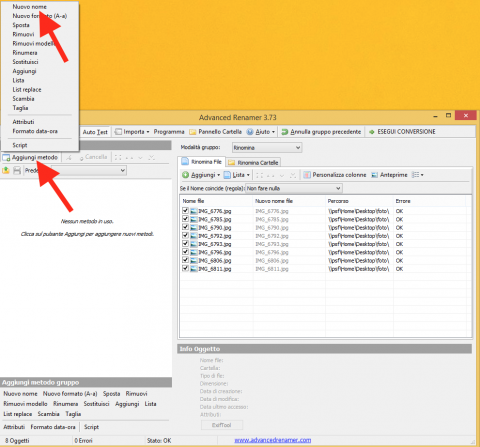Toggle the checkbox for IMG_6792.jpg
The width and height of the screenshot is (480, 447).
point(185,235)
